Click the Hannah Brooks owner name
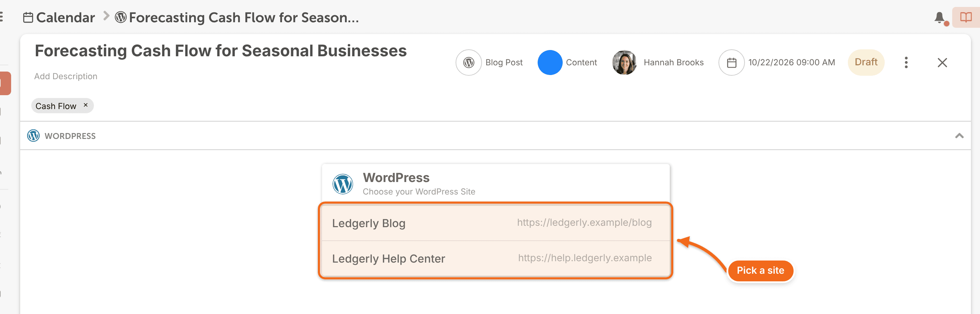 673,62
